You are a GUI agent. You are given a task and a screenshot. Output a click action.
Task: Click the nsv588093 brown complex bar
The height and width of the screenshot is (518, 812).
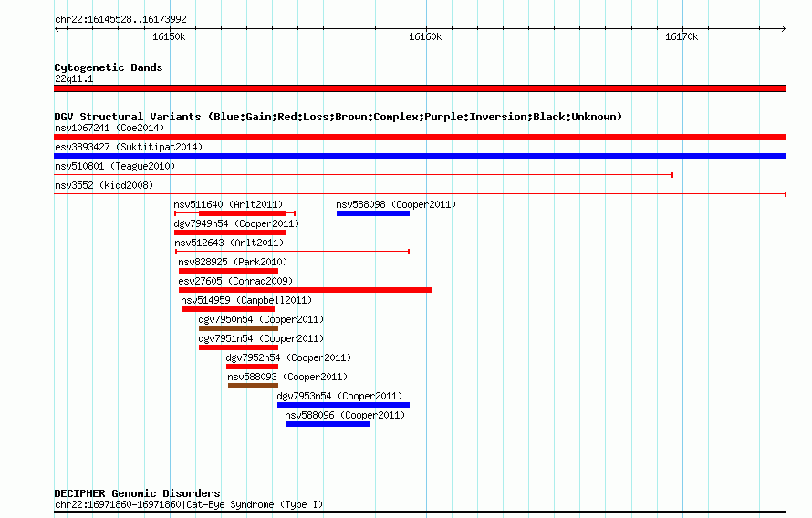pyautogui.click(x=254, y=386)
